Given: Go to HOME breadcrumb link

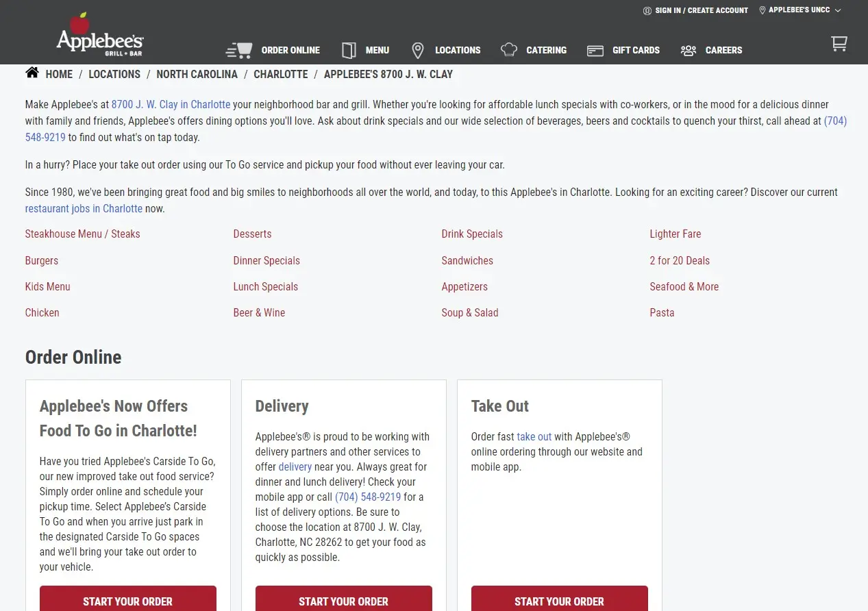Looking at the screenshot, I should pos(59,74).
